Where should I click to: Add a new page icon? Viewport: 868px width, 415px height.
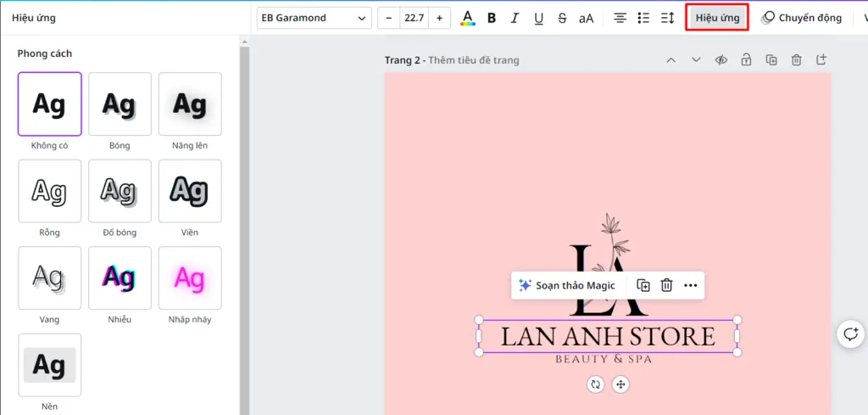pos(821,60)
